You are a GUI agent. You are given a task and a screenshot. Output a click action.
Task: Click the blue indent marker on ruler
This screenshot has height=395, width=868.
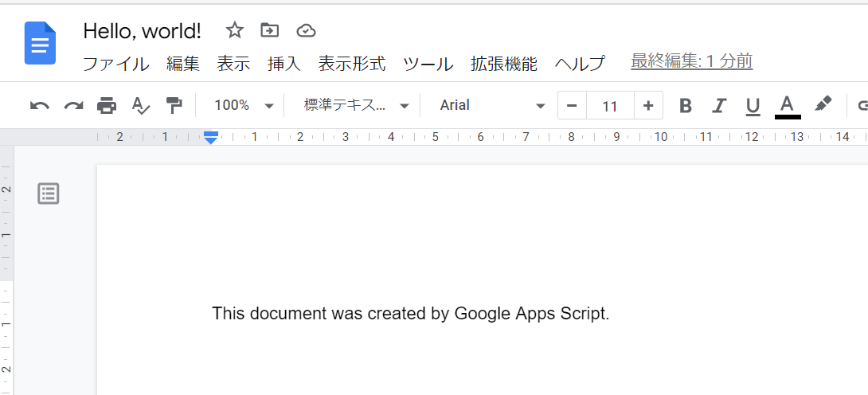(210, 138)
